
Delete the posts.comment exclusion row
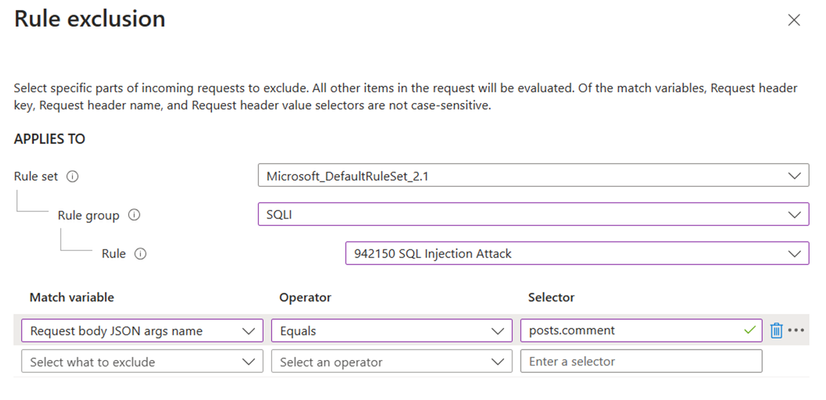pos(776,330)
